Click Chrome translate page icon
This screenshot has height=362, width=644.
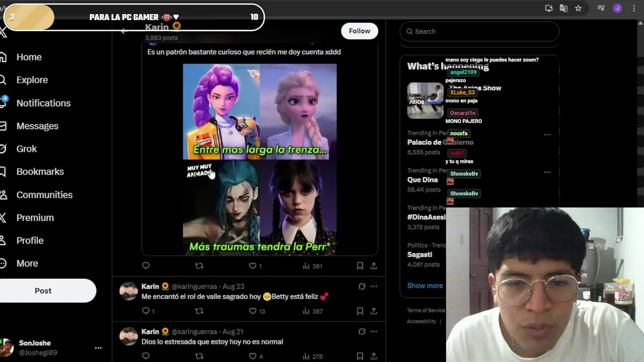click(x=563, y=8)
